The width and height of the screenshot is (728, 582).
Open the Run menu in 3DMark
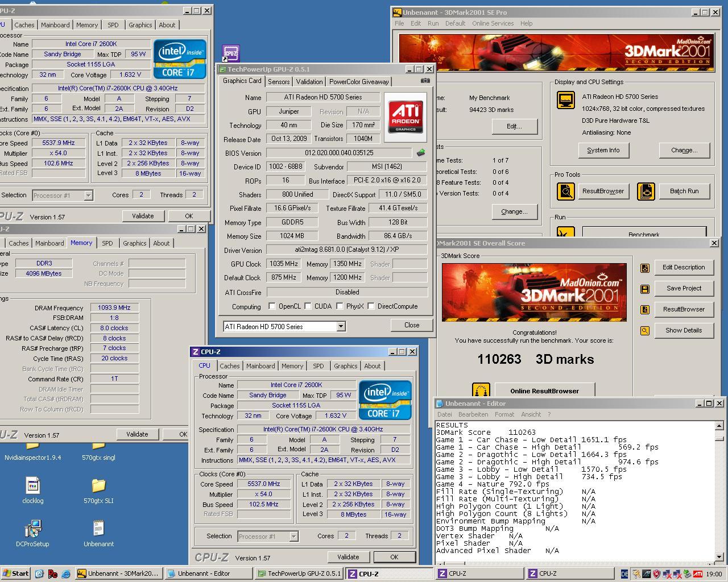pyautogui.click(x=433, y=23)
